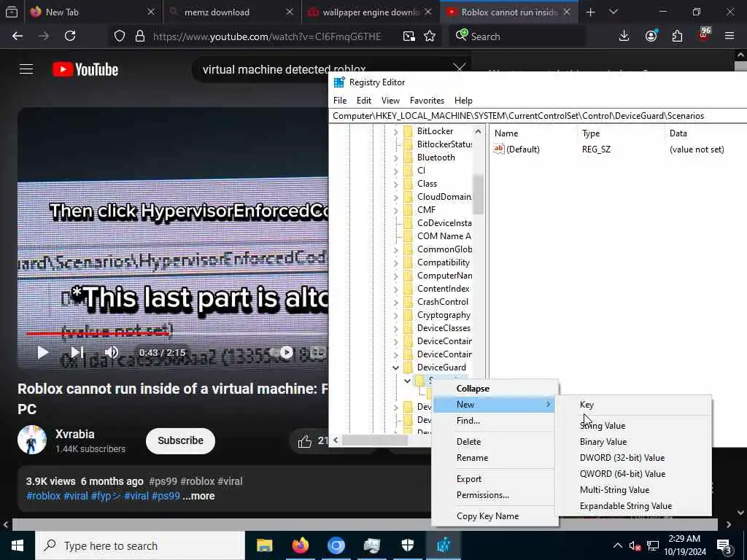This screenshot has width=747, height=560.
Task: Choose Permissions... from context menu
Action: (x=495, y=495)
